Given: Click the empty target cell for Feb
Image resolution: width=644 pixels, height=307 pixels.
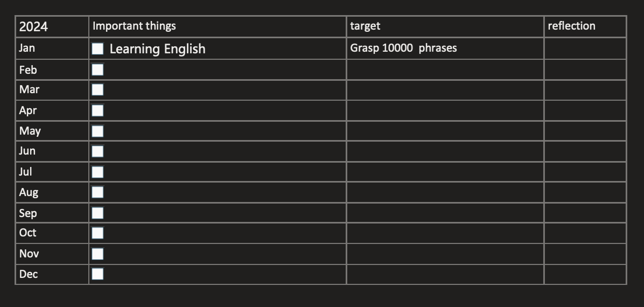Looking at the screenshot, I should (445, 69).
